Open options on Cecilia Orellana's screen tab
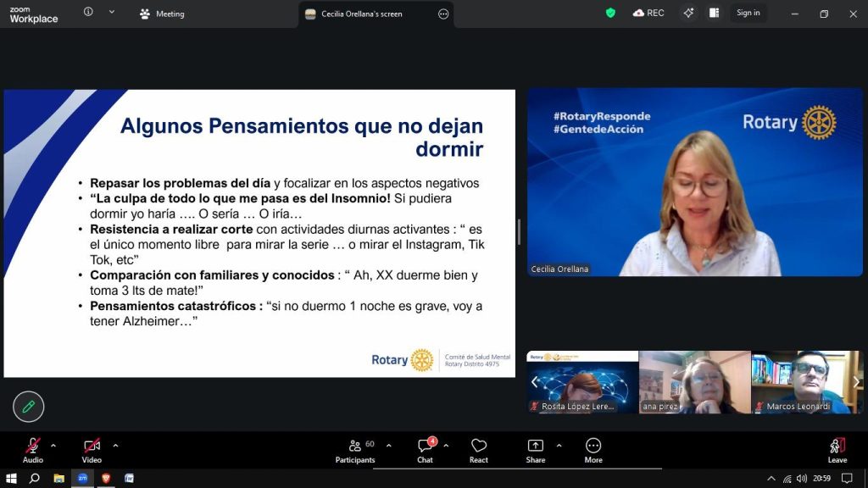868x488 pixels. tap(443, 14)
